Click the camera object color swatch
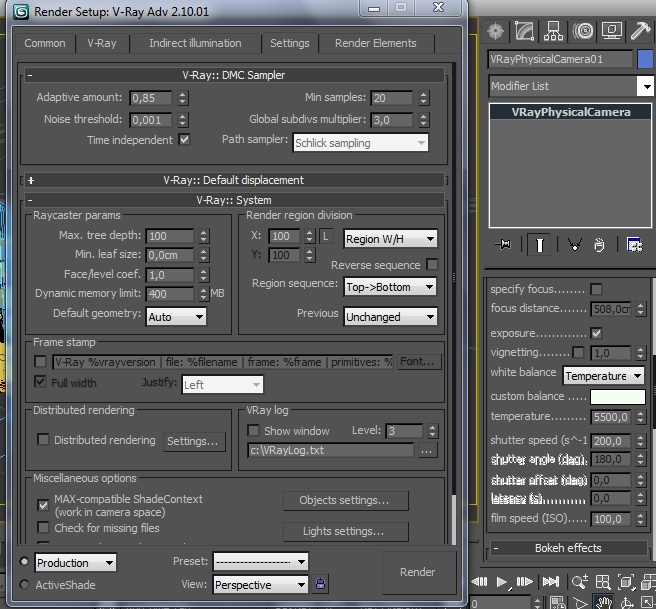This screenshot has height=609, width=656. click(x=645, y=59)
